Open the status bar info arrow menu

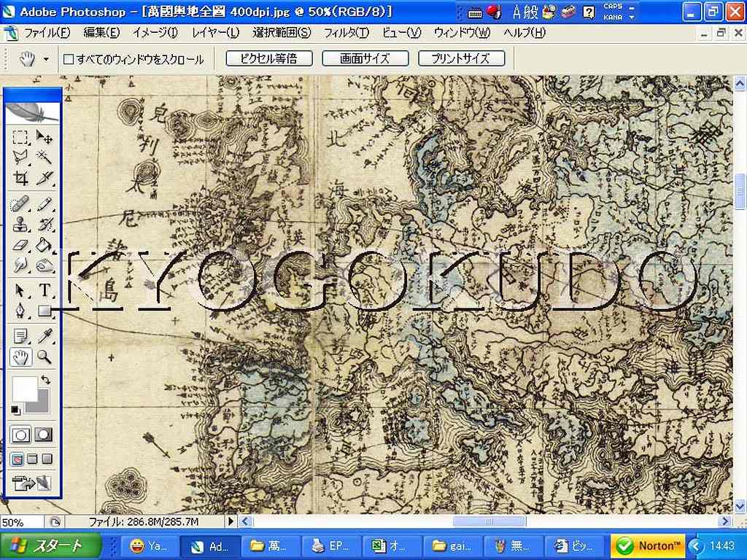point(231,521)
